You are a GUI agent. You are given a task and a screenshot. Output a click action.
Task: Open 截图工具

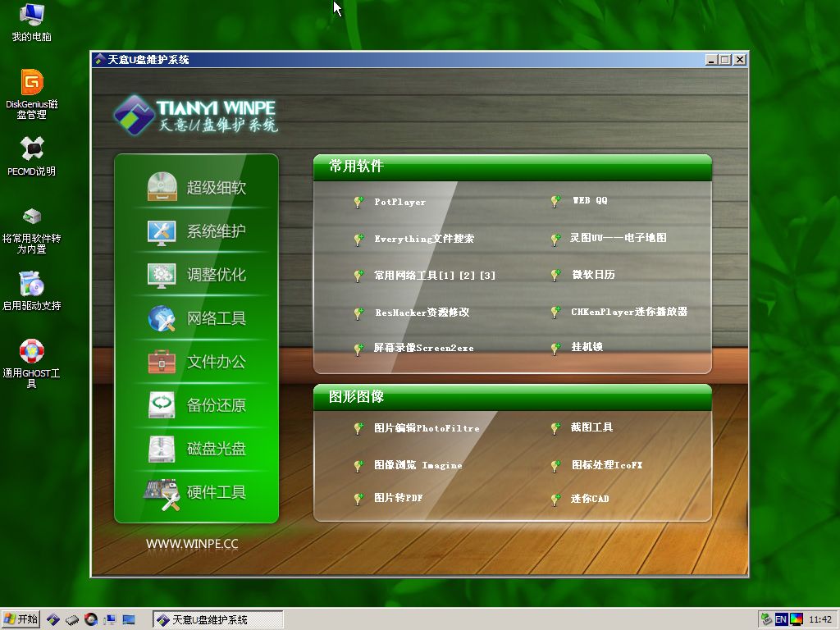point(591,427)
